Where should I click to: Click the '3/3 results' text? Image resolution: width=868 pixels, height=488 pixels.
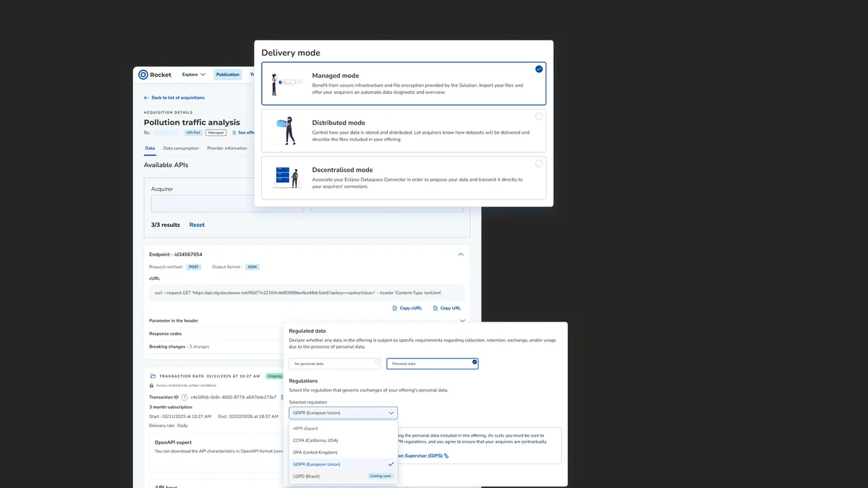click(166, 225)
